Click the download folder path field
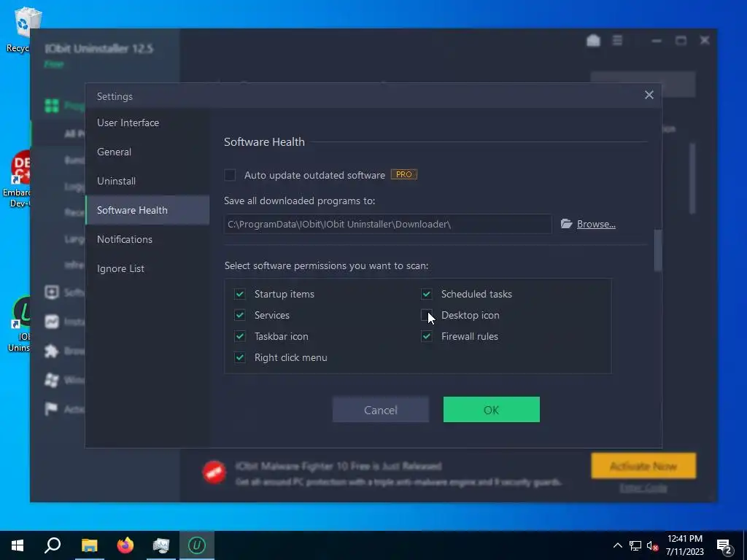 (388, 224)
